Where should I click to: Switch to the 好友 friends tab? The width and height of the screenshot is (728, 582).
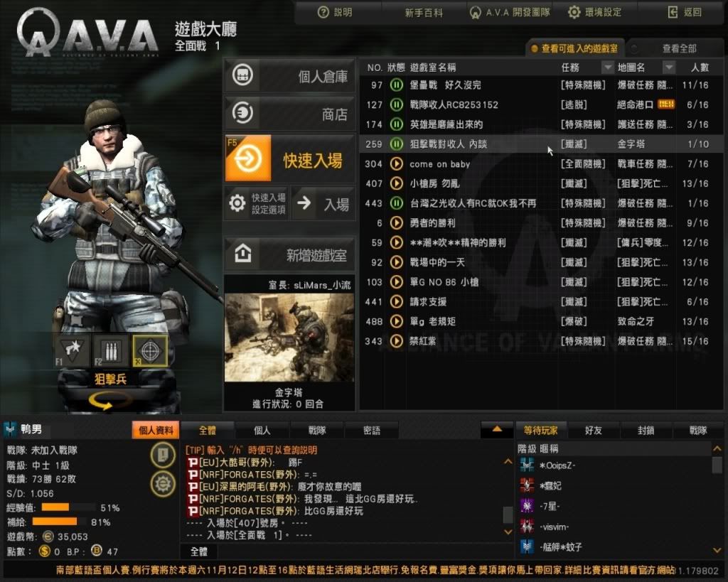(x=594, y=430)
